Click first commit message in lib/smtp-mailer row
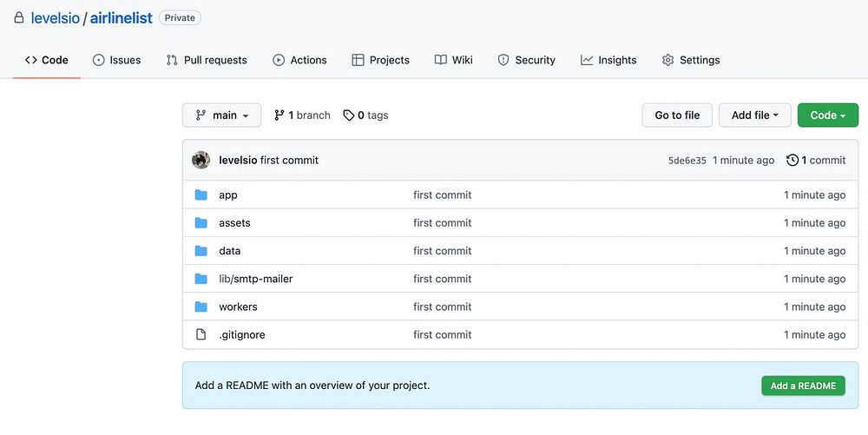868x435 pixels. coord(443,279)
